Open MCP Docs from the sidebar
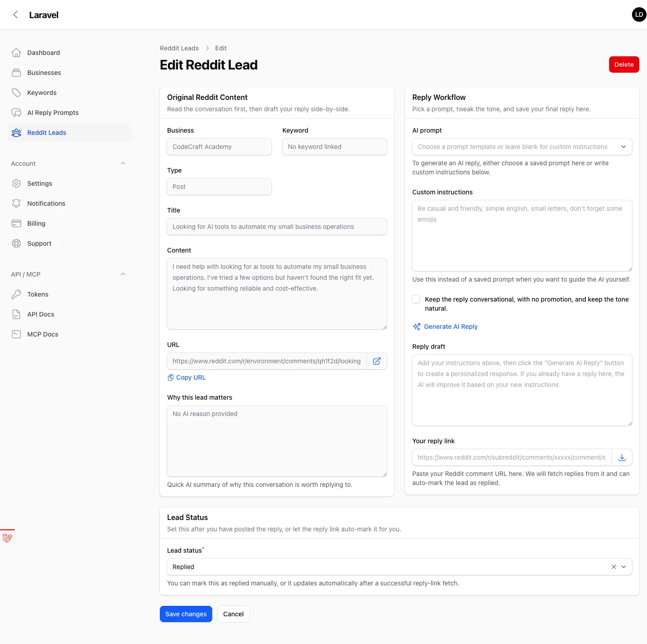This screenshot has width=647, height=644. coord(42,334)
